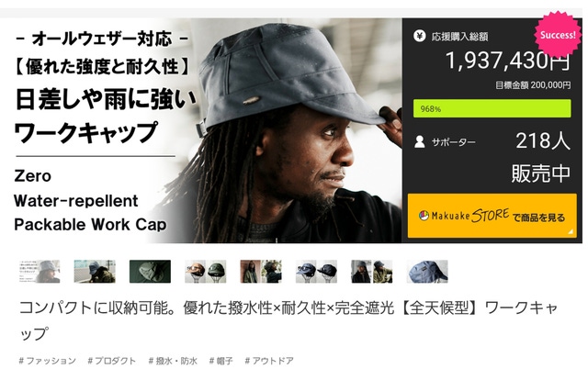588x380 pixels.
Task: Select fourth thumbnail with two caps on stands
Action: pyautogui.click(x=206, y=272)
